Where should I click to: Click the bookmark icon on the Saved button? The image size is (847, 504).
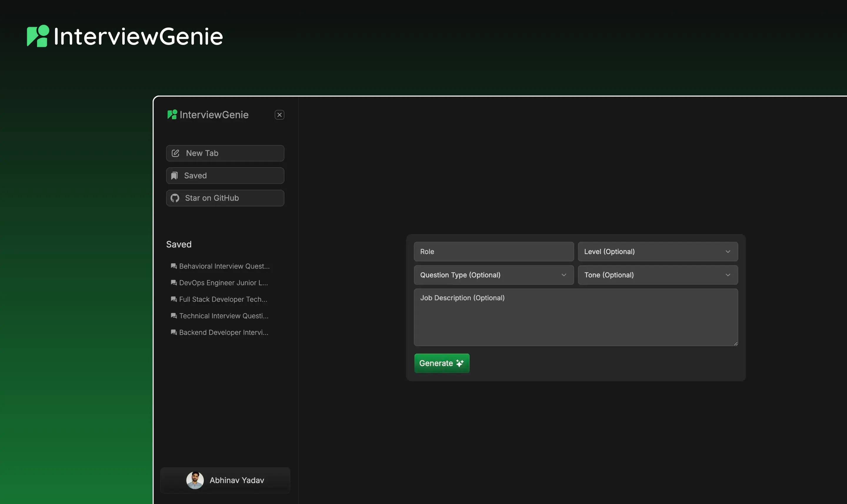tap(174, 176)
